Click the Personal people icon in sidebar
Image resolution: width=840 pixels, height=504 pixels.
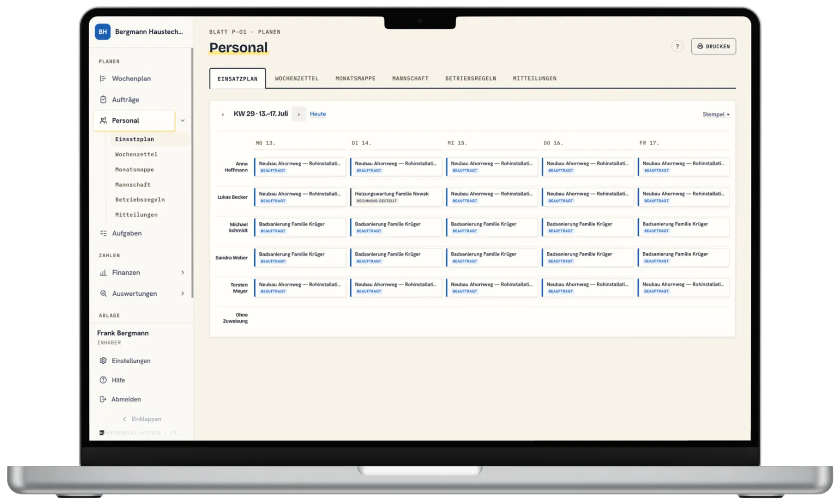click(x=103, y=120)
